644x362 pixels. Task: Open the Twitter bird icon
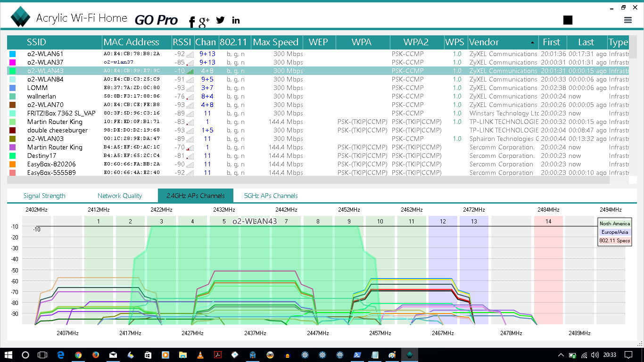pyautogui.click(x=220, y=20)
